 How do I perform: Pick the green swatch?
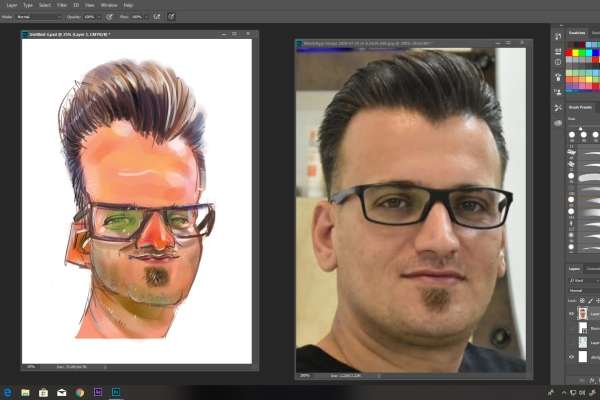pyautogui.click(x=582, y=53)
